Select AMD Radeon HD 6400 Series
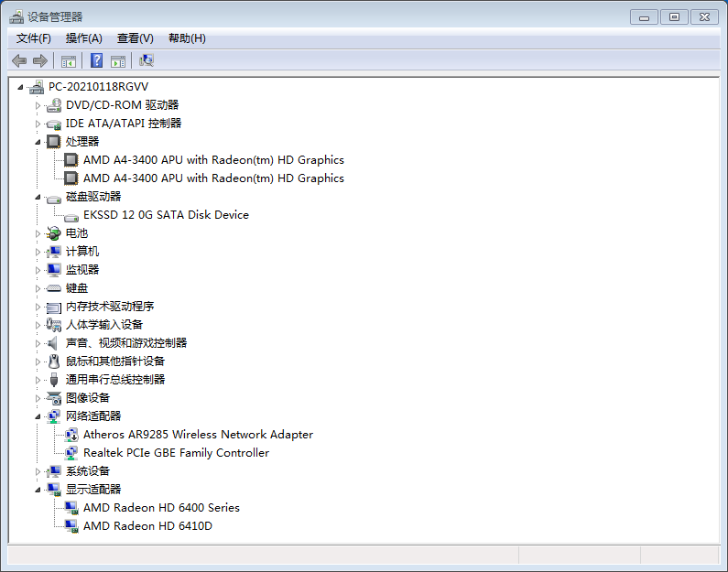 161,508
